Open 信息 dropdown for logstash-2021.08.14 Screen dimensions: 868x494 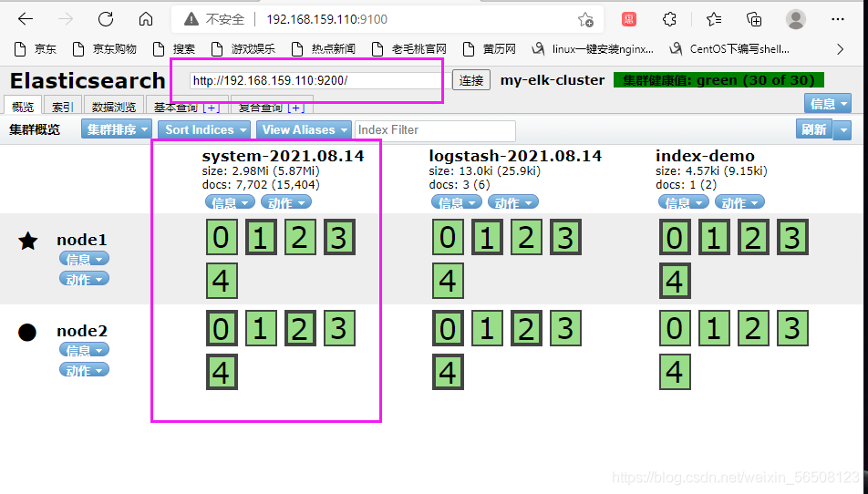pos(457,202)
